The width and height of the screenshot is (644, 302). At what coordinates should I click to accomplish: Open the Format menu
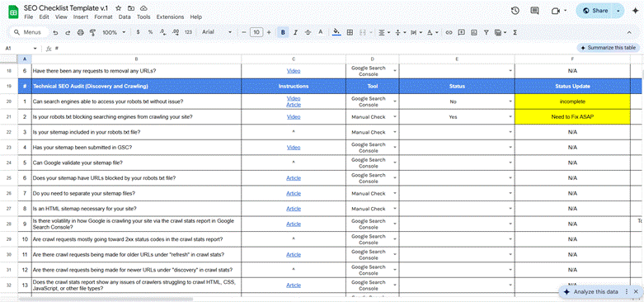pyautogui.click(x=103, y=17)
